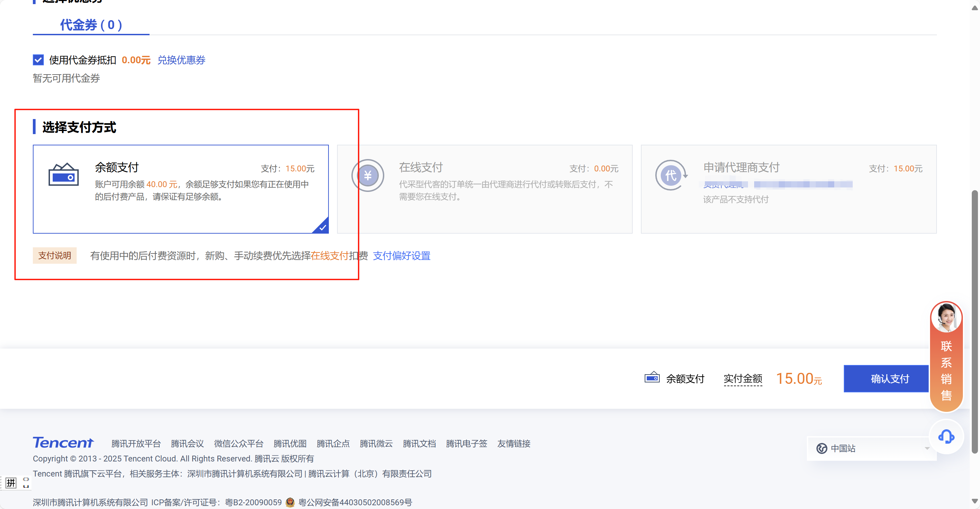
Task: Open the 腾讯电子签 footer link
Action: click(x=467, y=444)
